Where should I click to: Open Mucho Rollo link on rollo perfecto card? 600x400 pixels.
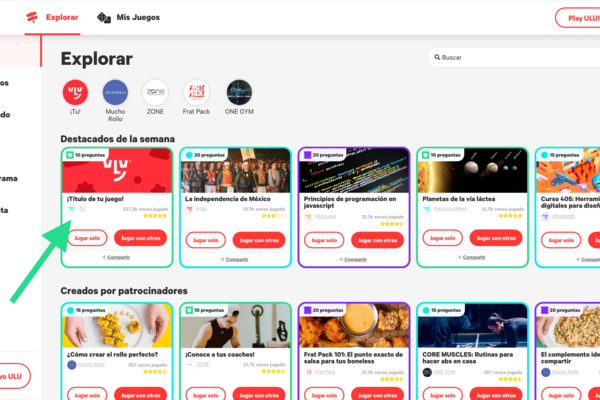tap(91, 364)
